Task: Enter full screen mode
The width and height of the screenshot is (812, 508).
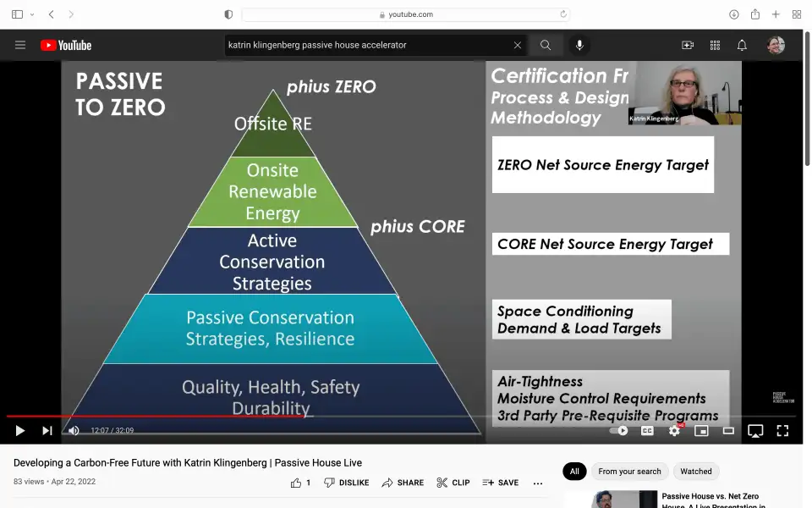Action: point(782,430)
